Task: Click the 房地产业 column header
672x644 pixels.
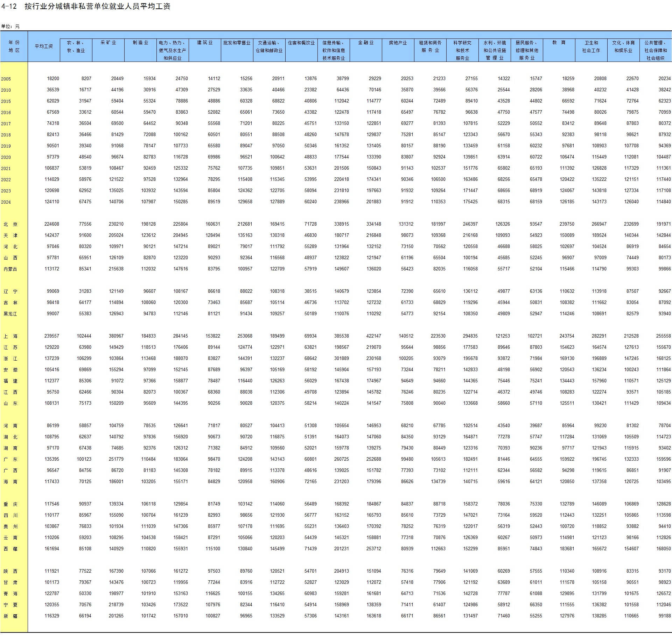Action: tap(398, 43)
